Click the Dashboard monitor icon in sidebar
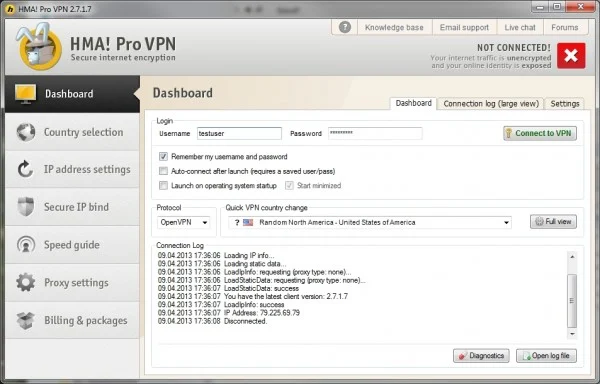This screenshot has height=384, width=600. tap(26, 94)
